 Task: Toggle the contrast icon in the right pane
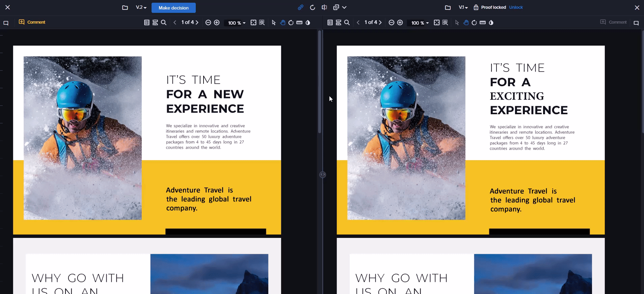pyautogui.click(x=491, y=23)
